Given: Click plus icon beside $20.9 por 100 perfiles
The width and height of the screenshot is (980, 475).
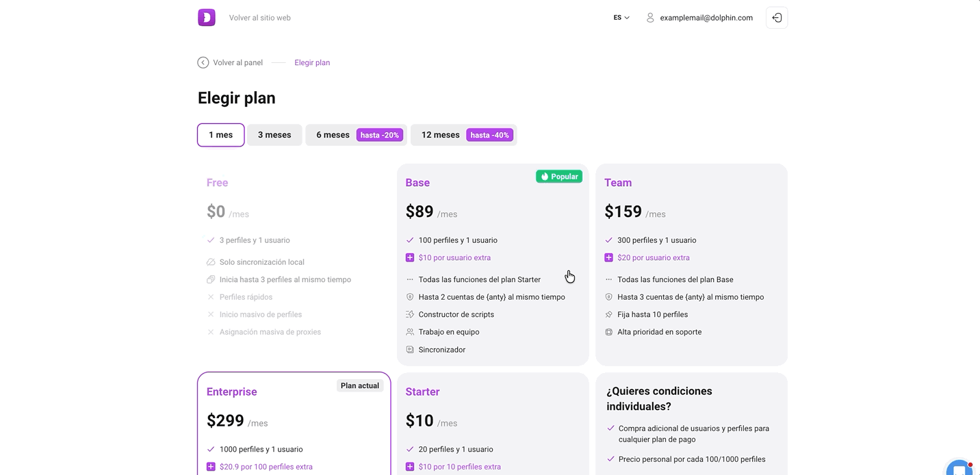Looking at the screenshot, I should point(211,467).
